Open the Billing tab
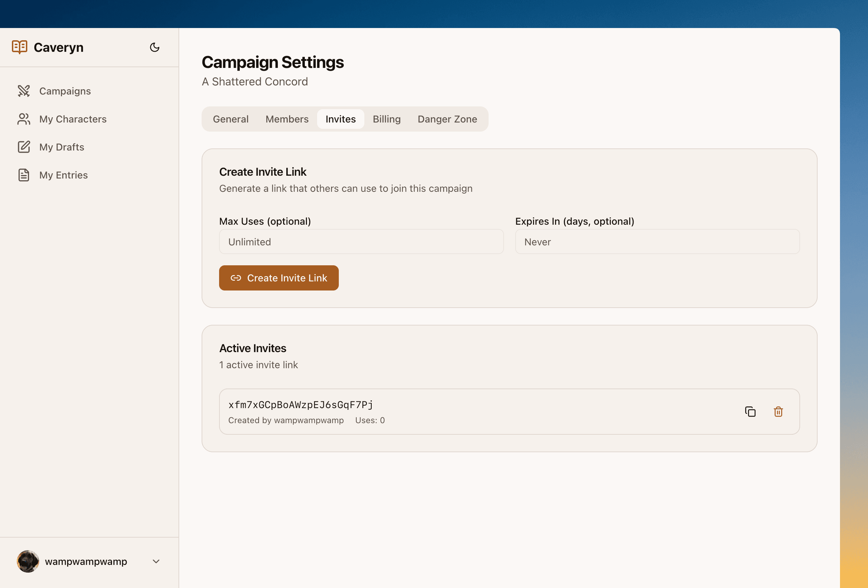This screenshot has height=588, width=868. pos(386,119)
